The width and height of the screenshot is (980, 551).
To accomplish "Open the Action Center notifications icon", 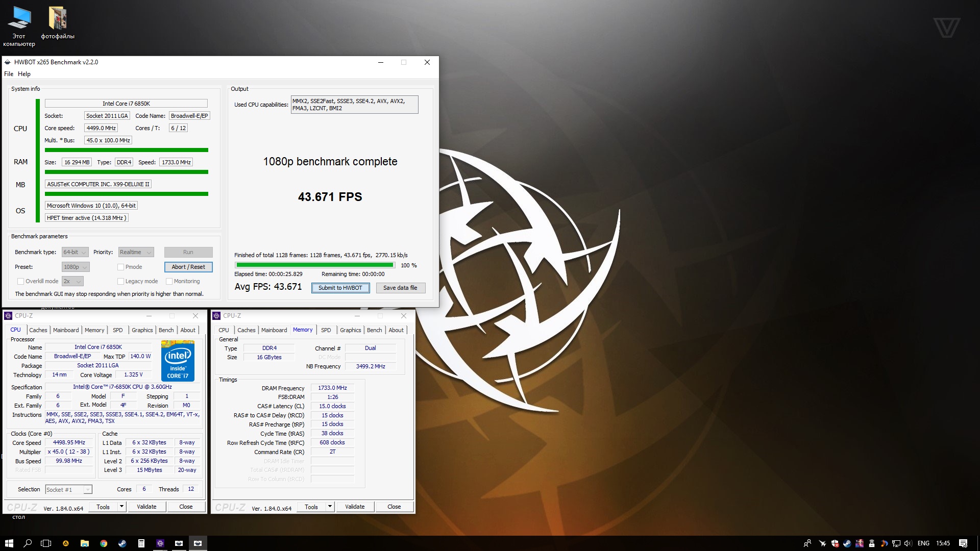I will (963, 543).
